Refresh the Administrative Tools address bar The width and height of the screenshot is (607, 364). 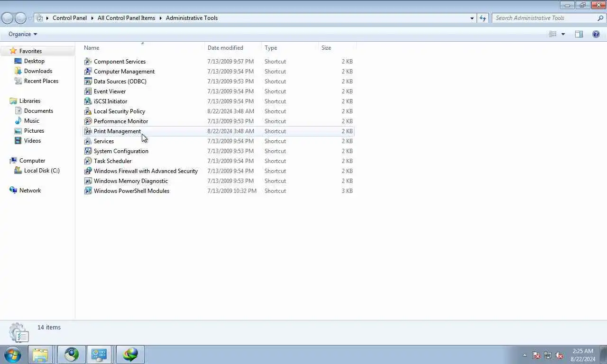pyautogui.click(x=483, y=18)
